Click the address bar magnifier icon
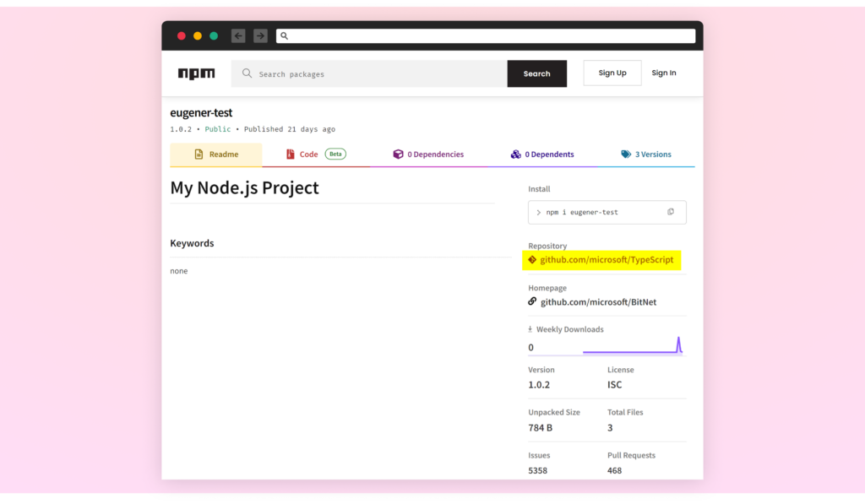The image size is (865, 504). coord(284,35)
